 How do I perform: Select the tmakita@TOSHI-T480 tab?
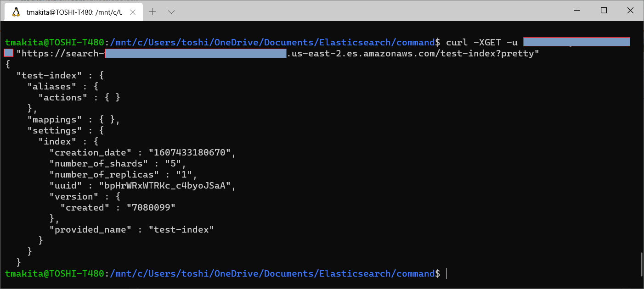74,12
